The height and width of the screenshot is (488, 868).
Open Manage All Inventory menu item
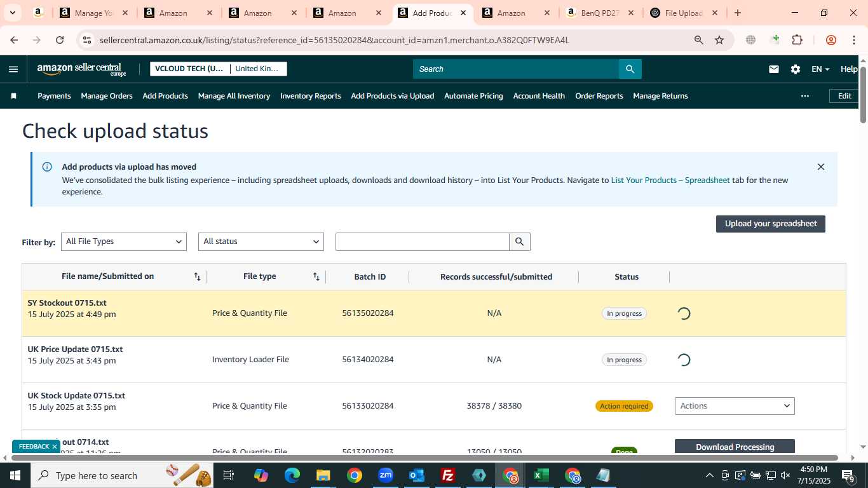pos(234,96)
